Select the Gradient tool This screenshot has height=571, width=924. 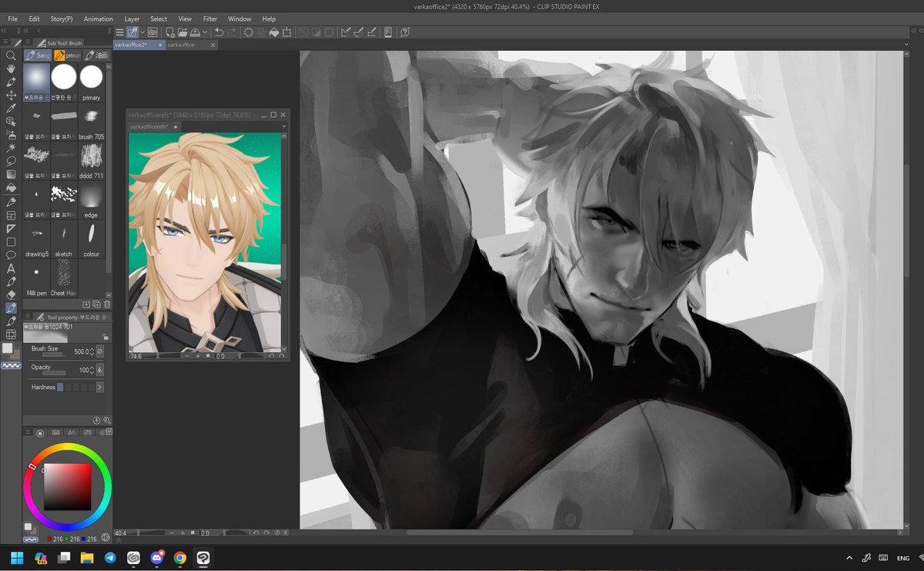tap(11, 174)
